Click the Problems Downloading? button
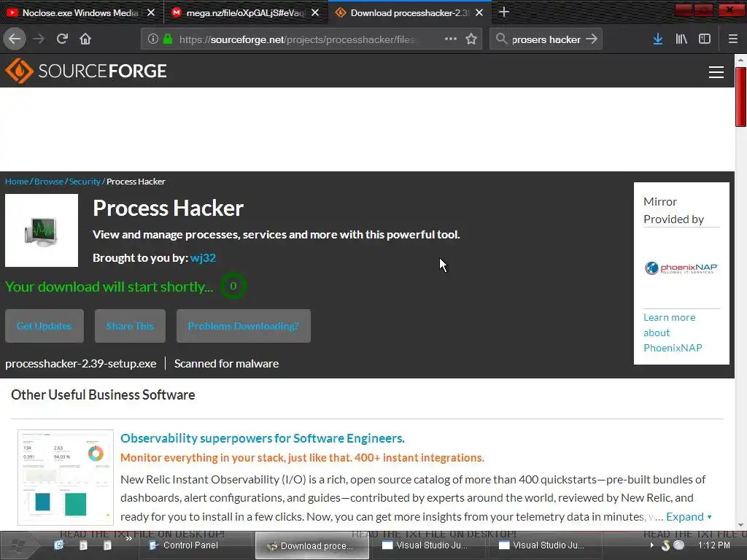The height and width of the screenshot is (560, 747). click(244, 326)
